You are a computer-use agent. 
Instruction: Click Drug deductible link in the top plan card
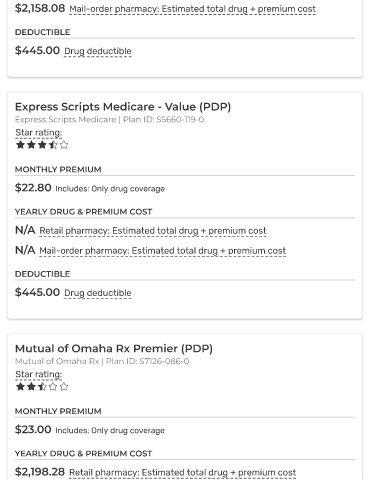click(98, 51)
